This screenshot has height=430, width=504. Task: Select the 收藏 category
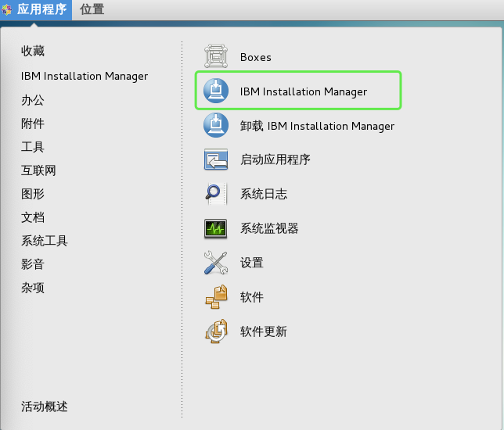[x=33, y=51]
